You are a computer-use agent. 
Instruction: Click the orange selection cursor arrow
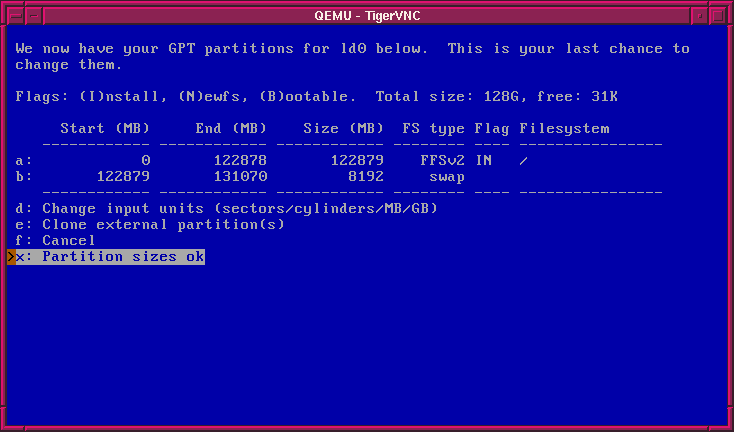(11, 257)
